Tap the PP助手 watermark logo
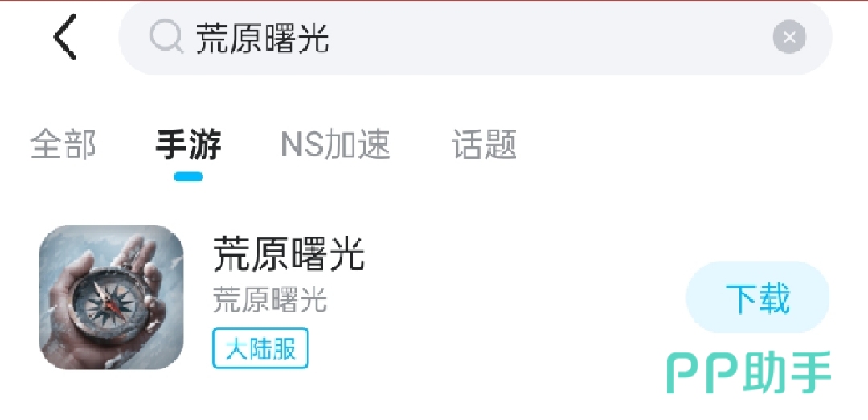 (749, 373)
